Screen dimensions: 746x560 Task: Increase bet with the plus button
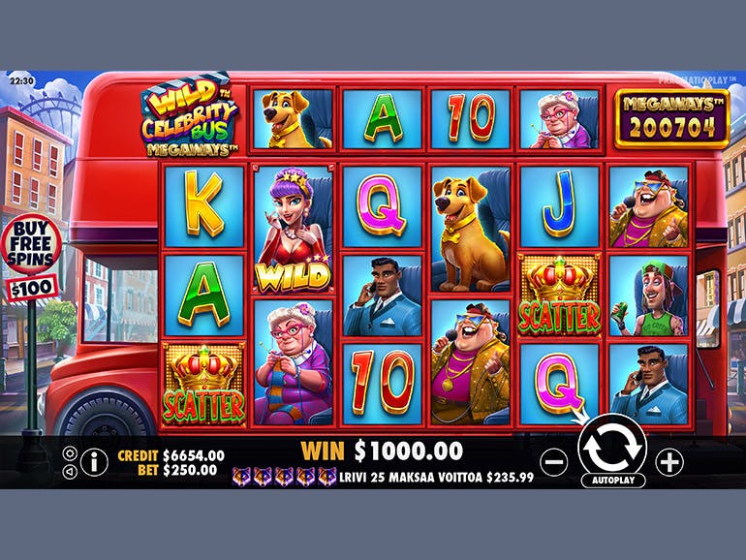click(x=669, y=462)
